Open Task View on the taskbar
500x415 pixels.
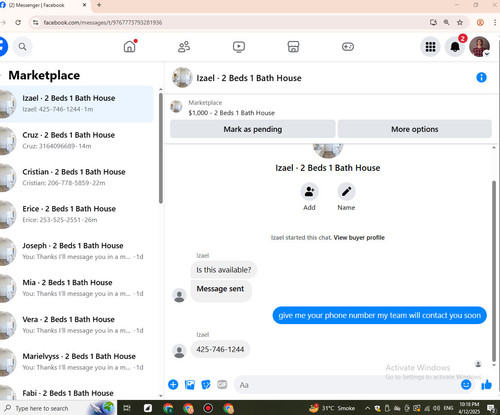pyautogui.click(x=127, y=408)
